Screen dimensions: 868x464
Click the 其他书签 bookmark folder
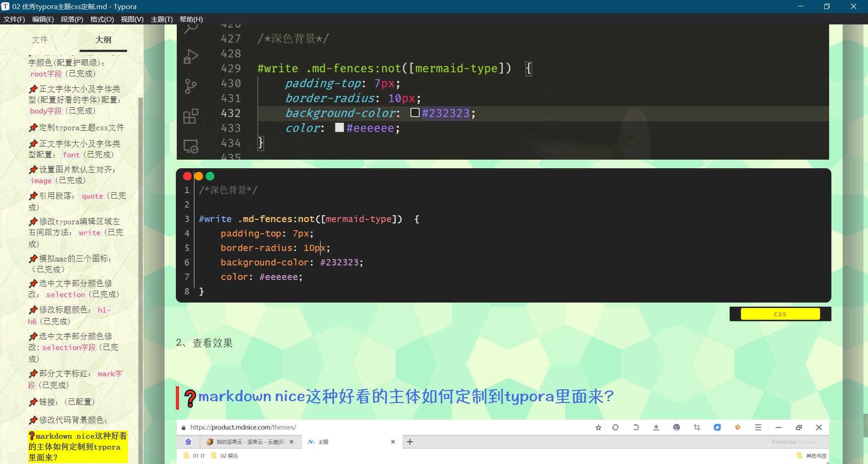812,456
